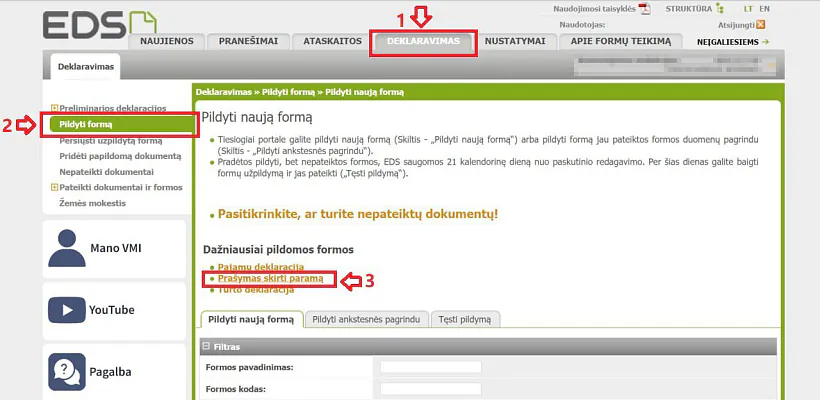Click the Atsijungti logout icon
The width and height of the screenshot is (820, 400).
[x=761, y=25]
